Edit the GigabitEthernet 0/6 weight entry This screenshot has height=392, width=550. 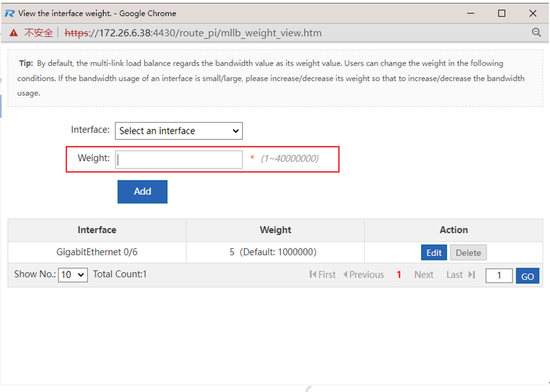[x=434, y=252]
